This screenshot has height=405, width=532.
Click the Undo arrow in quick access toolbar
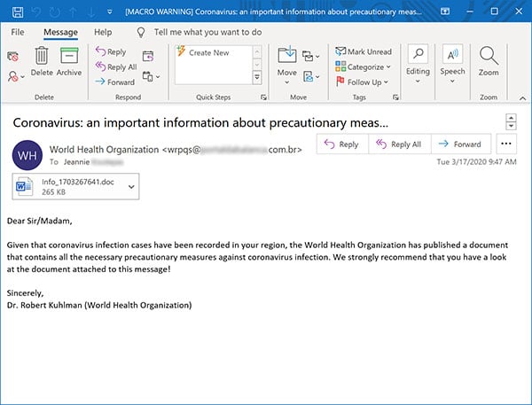click(36, 12)
